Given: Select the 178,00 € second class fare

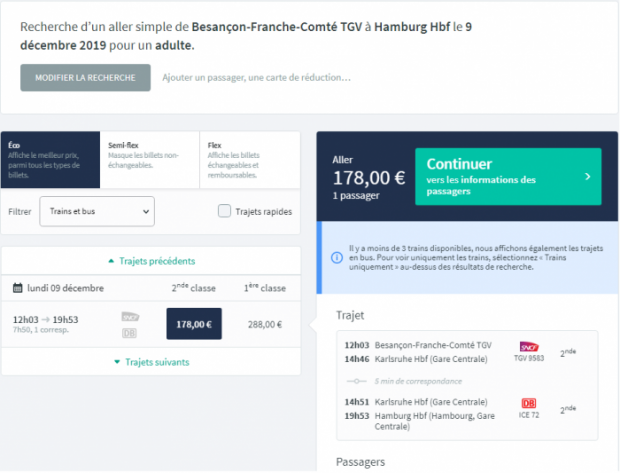Looking at the screenshot, I should (194, 324).
